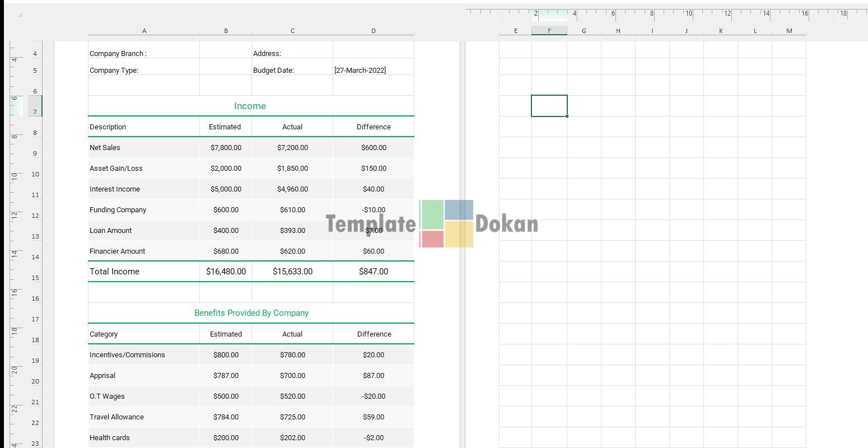Select column M header
Image resolution: width=868 pixels, height=448 pixels.
788,31
